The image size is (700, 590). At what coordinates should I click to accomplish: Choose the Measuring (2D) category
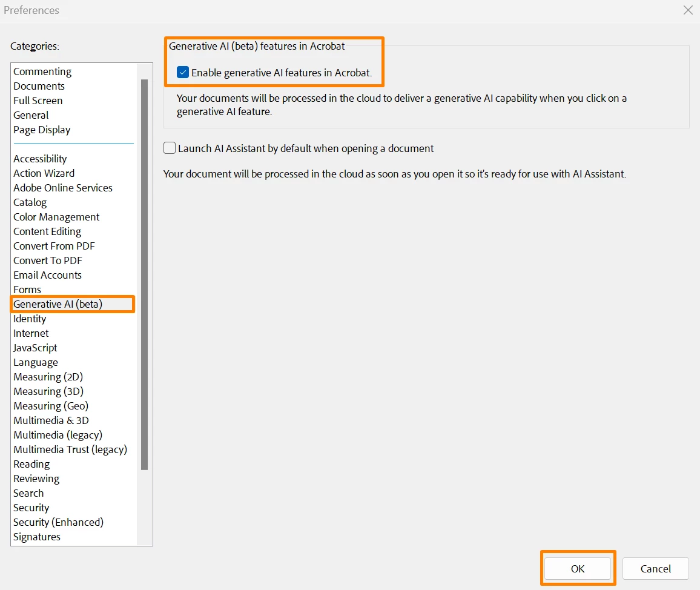tap(48, 377)
